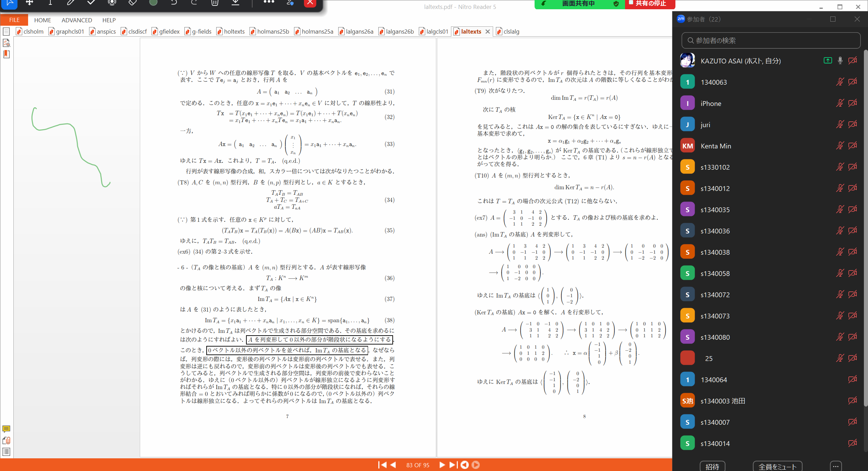Switch to the anspics document tab
Viewport: 868px width, 471px height.
click(103, 32)
